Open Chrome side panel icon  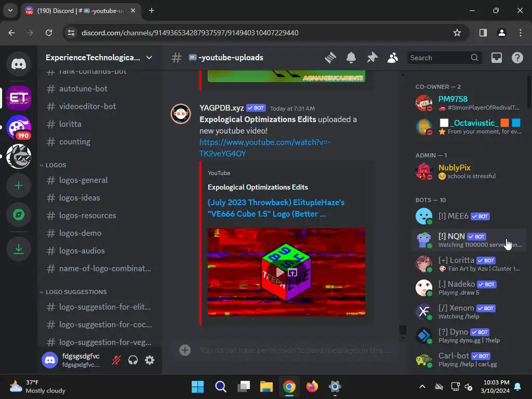click(483, 33)
